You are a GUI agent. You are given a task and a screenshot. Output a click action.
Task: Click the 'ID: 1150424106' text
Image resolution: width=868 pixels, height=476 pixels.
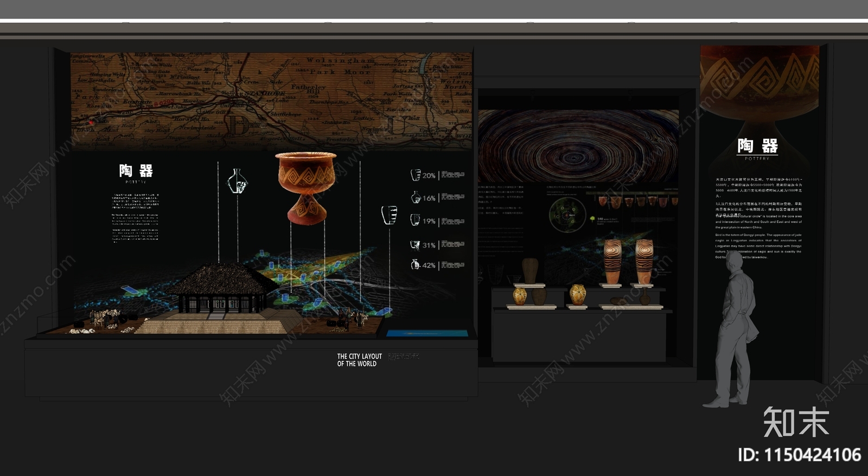point(800,454)
